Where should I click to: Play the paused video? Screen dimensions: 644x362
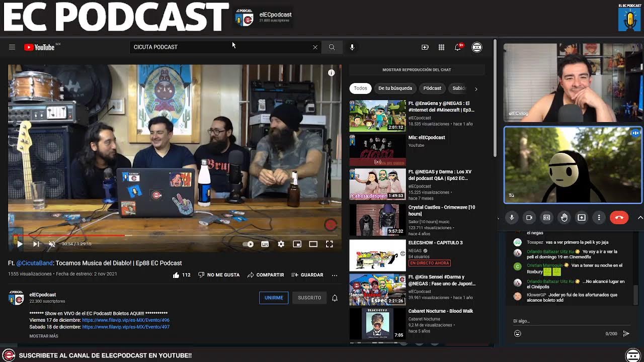pyautogui.click(x=20, y=244)
